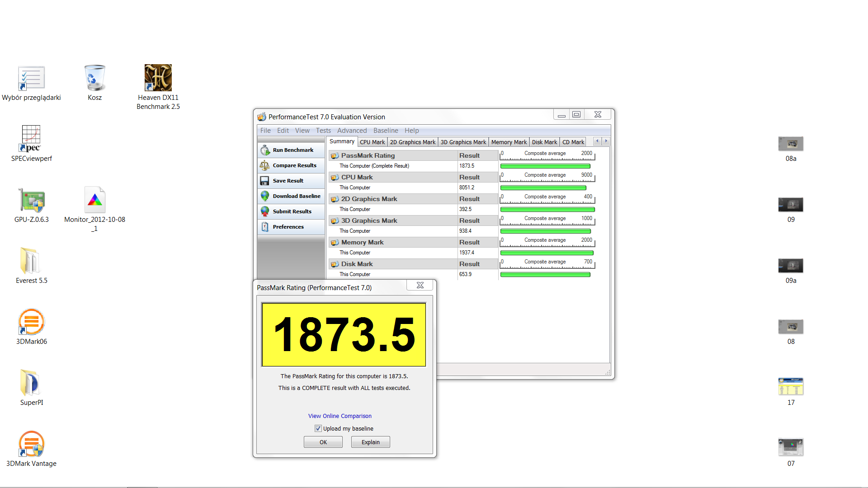This screenshot has height=488, width=868.
Task: Open the Baseline menu
Action: click(386, 131)
